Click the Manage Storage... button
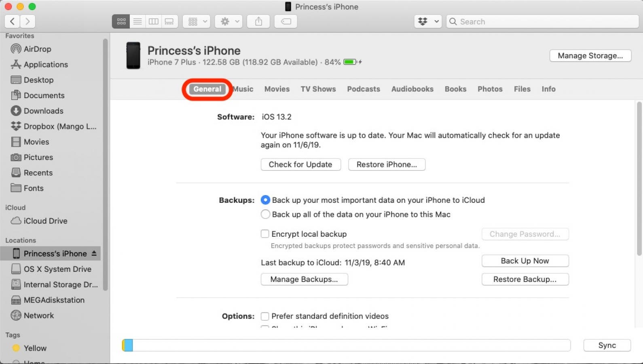 tap(590, 56)
